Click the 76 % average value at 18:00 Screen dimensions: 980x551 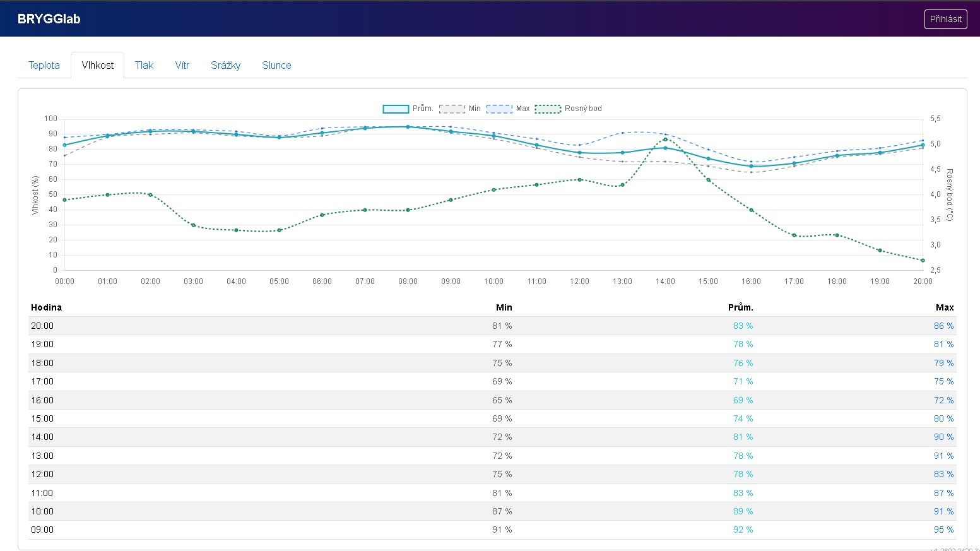click(x=743, y=363)
